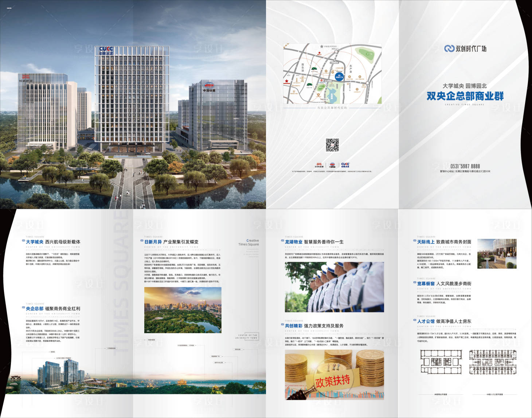Click the right floor plan drawing
Viewport: 532px width, 418px height.
[493, 362]
